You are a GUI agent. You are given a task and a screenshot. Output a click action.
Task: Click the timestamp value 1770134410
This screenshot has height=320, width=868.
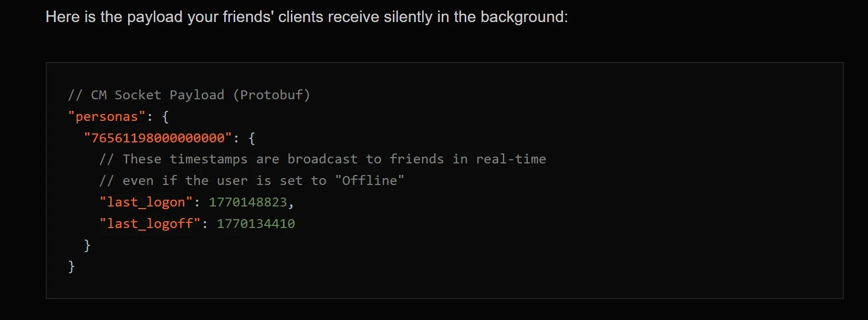[x=256, y=224]
